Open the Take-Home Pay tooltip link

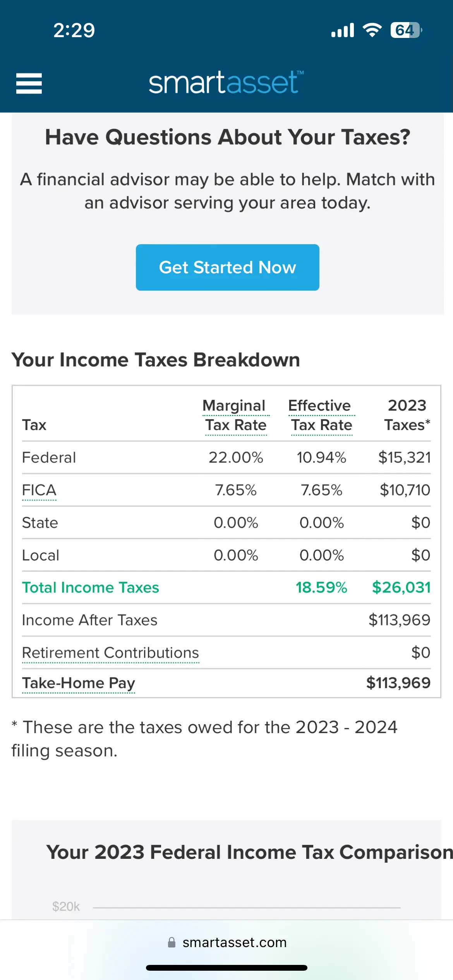[79, 683]
